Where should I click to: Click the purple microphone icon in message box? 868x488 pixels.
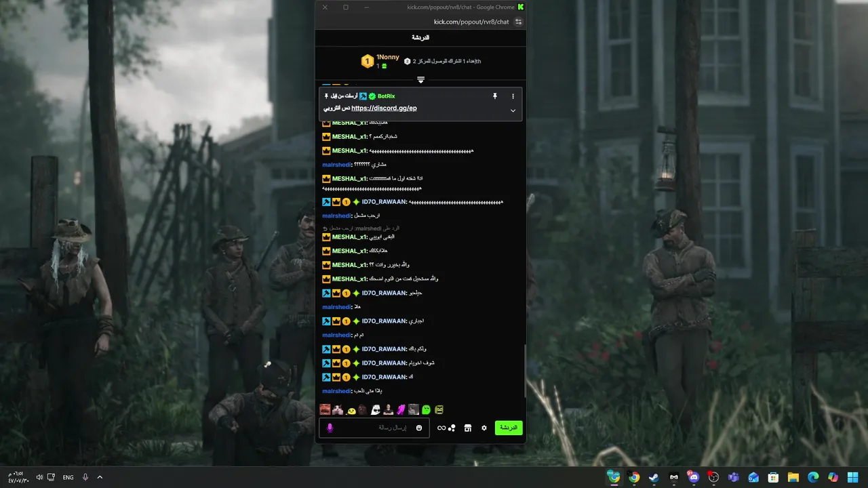[x=330, y=428]
